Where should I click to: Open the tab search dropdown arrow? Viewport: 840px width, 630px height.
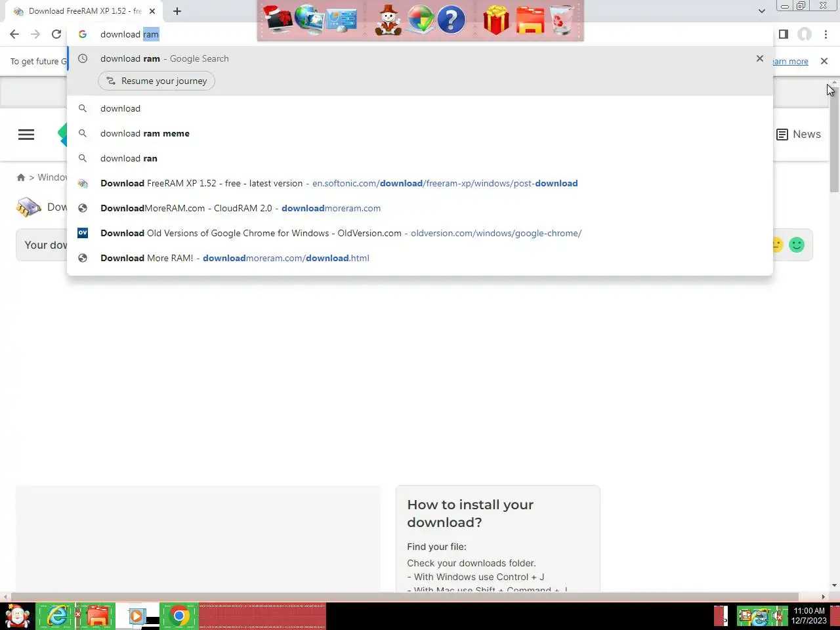(761, 10)
